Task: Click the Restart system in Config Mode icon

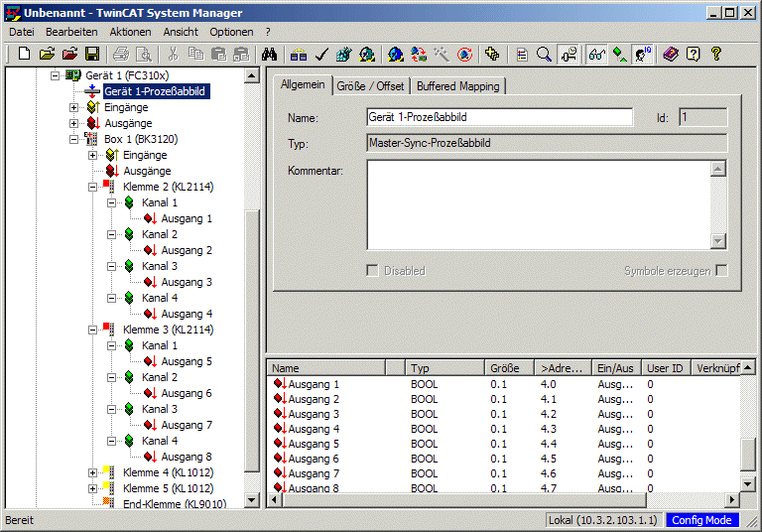Action: pos(396,54)
